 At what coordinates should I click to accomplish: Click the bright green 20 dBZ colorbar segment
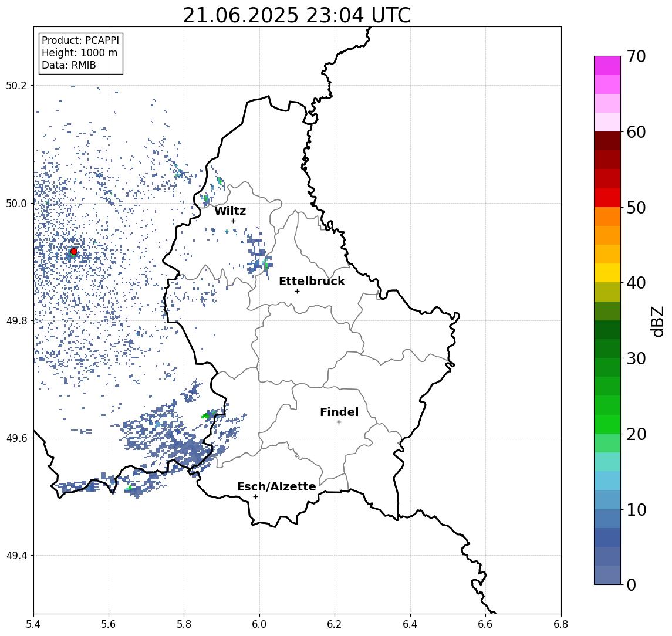coord(607,424)
